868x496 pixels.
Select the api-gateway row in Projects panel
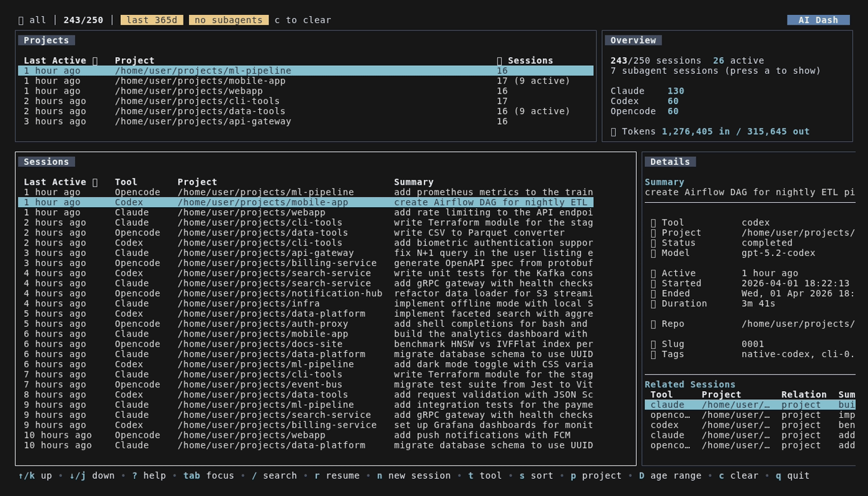tap(306, 122)
